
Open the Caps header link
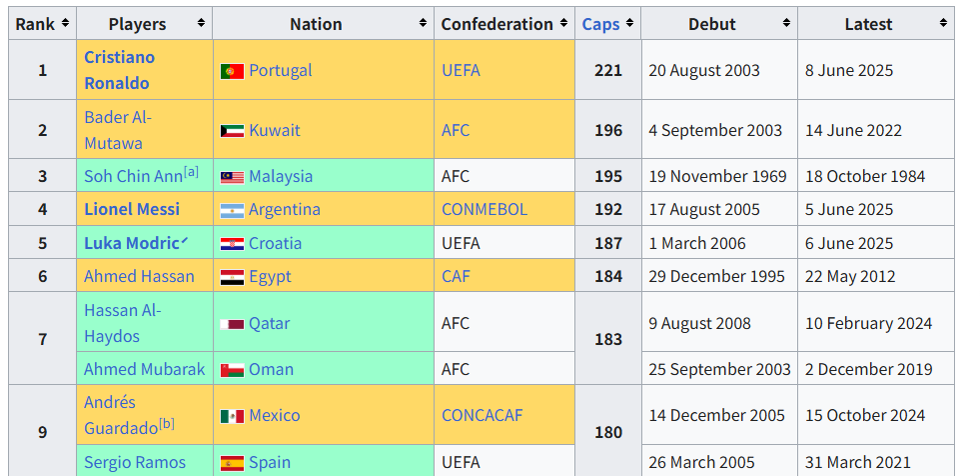[600, 24]
